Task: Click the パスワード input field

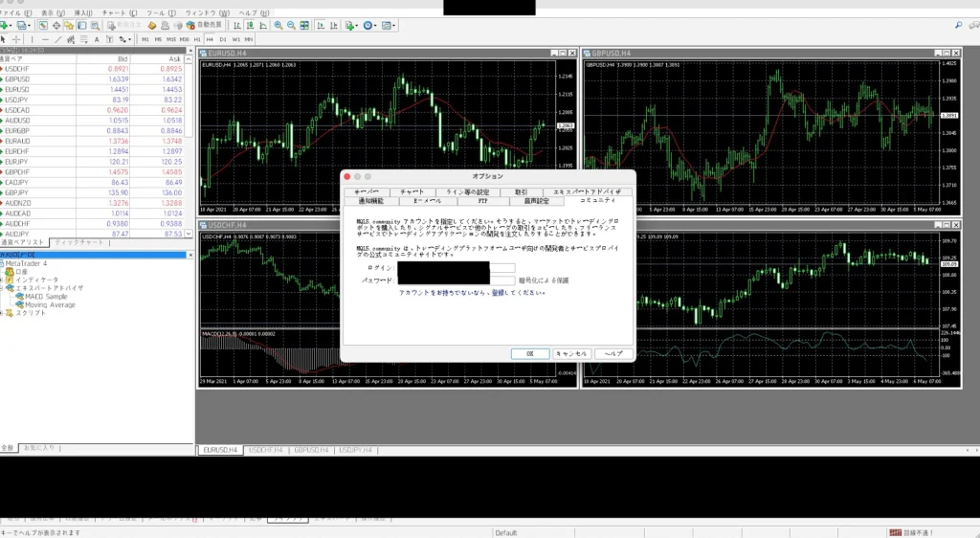Action: coord(457,280)
